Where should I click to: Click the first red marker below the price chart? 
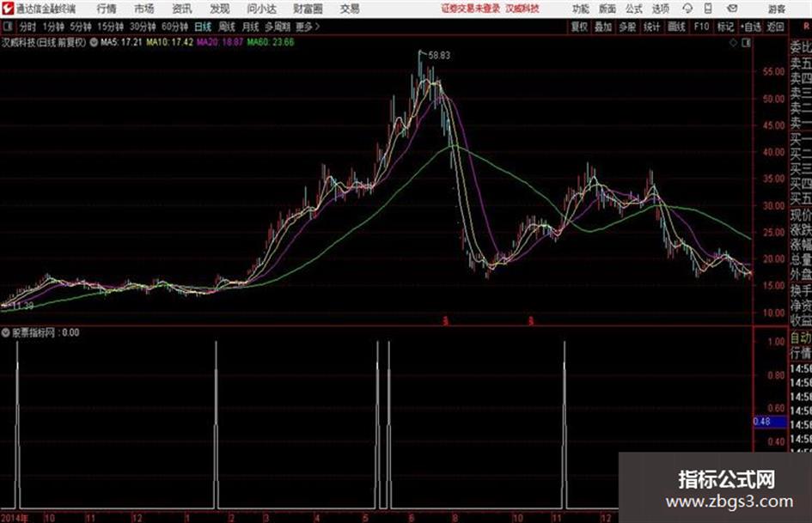coord(445,321)
